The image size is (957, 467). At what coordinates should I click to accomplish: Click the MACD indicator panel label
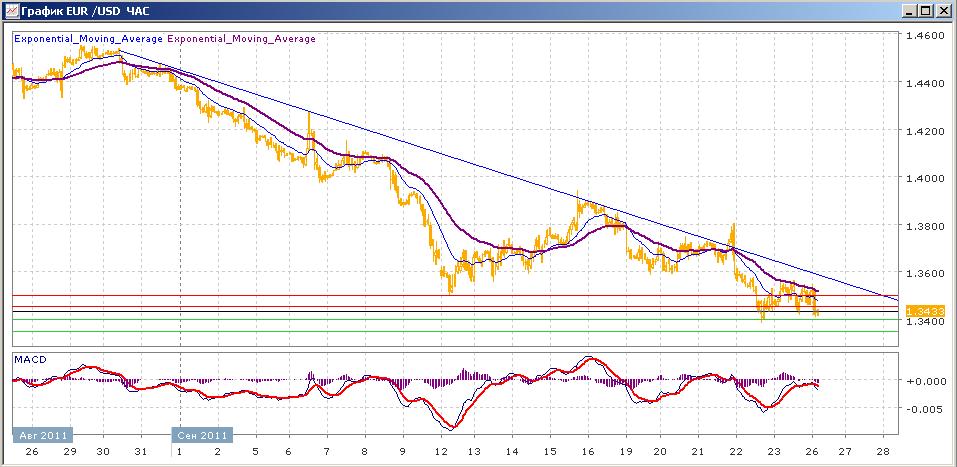click(x=32, y=359)
